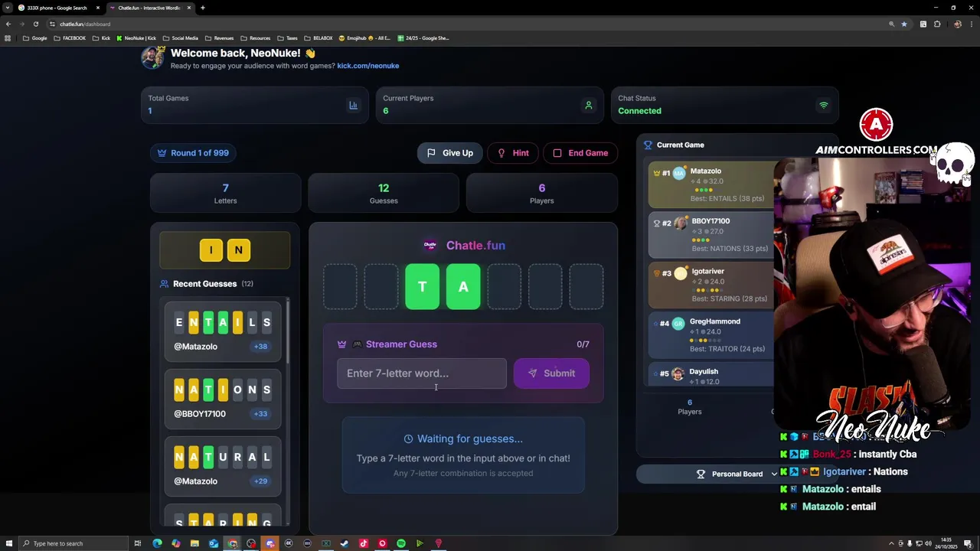Open a new browser tab
Image resolution: width=980 pixels, height=551 pixels.
[x=202, y=8]
